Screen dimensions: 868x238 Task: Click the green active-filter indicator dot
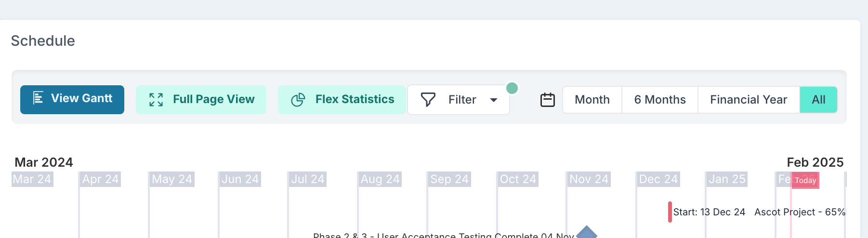512,88
